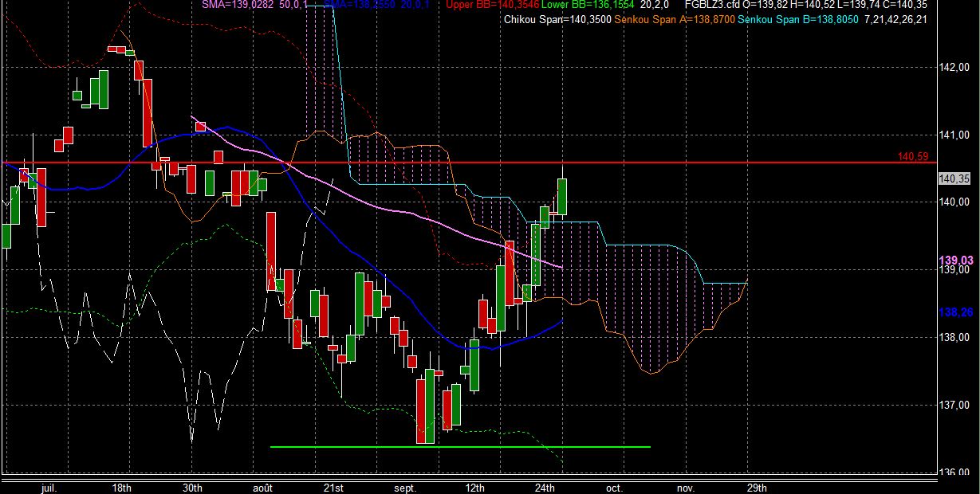980x494 pixels.
Task: Select the Senkou Span A=138,8700 label
Action: [673, 19]
